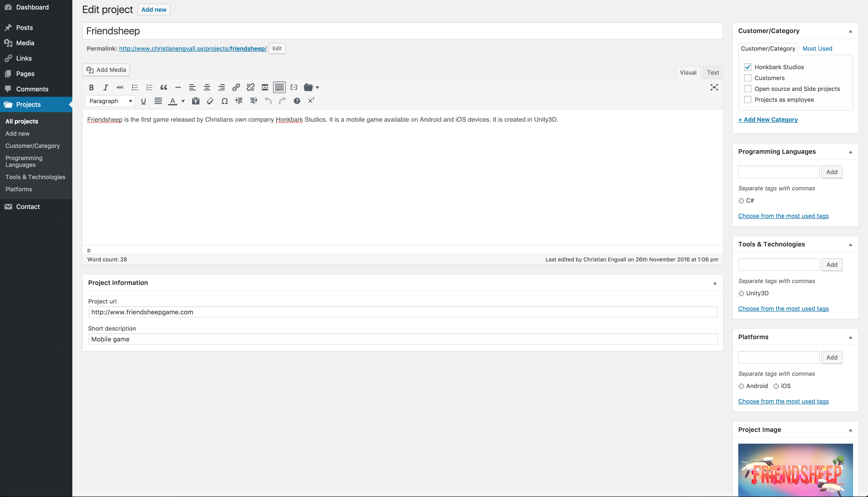Image resolution: width=868 pixels, height=497 pixels.
Task: Click the undo arrow icon
Action: tap(268, 101)
